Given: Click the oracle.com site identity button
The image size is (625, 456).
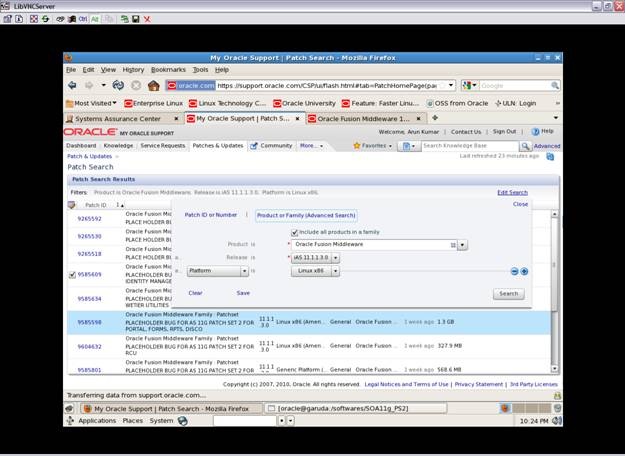Looking at the screenshot, I should coord(191,85).
